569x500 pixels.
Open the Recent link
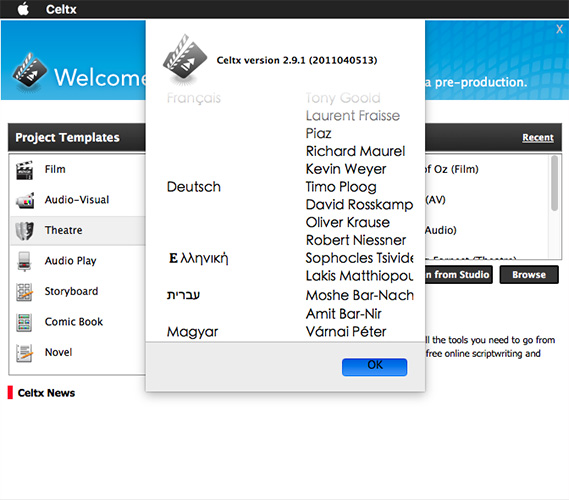538,138
